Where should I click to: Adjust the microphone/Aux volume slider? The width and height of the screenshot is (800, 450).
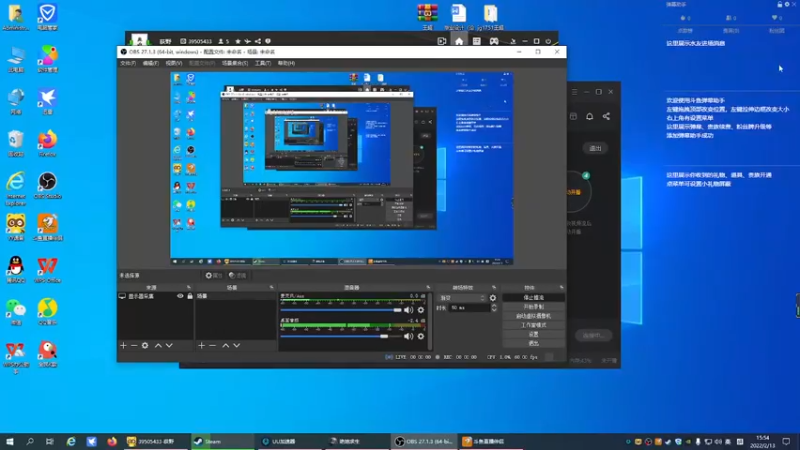341,310
